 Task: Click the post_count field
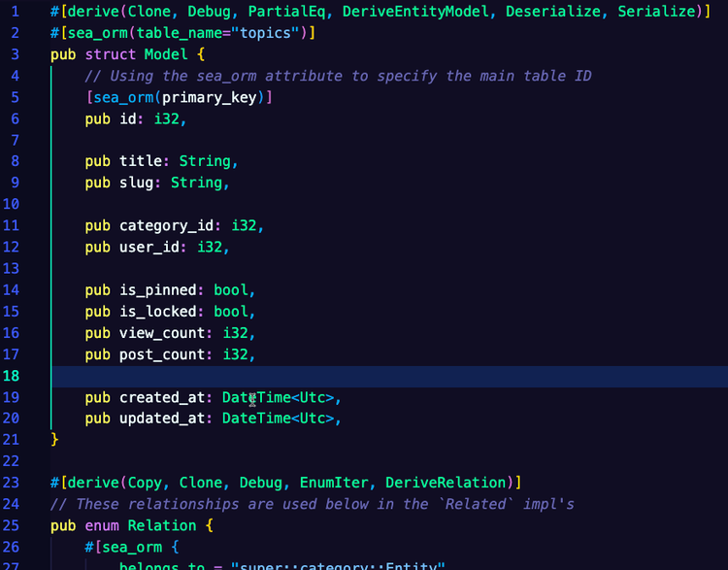tap(162, 354)
